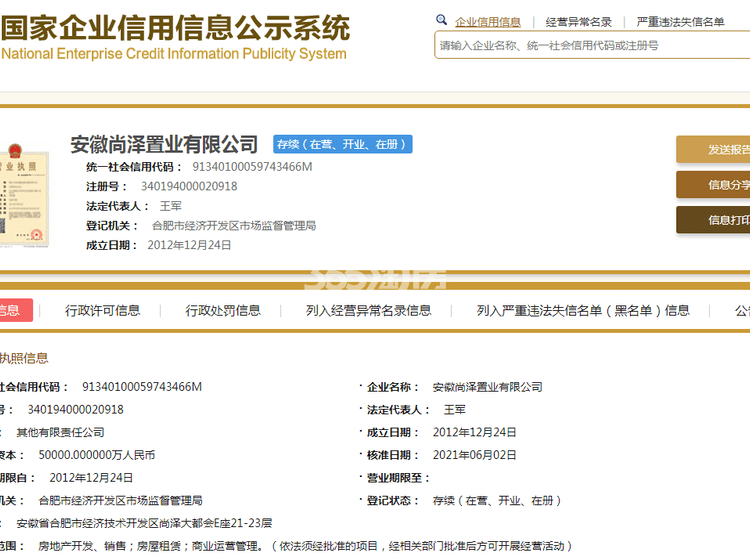Click the 安徽尚泽置业有限公司 heading title
750x560 pixels.
point(164,145)
